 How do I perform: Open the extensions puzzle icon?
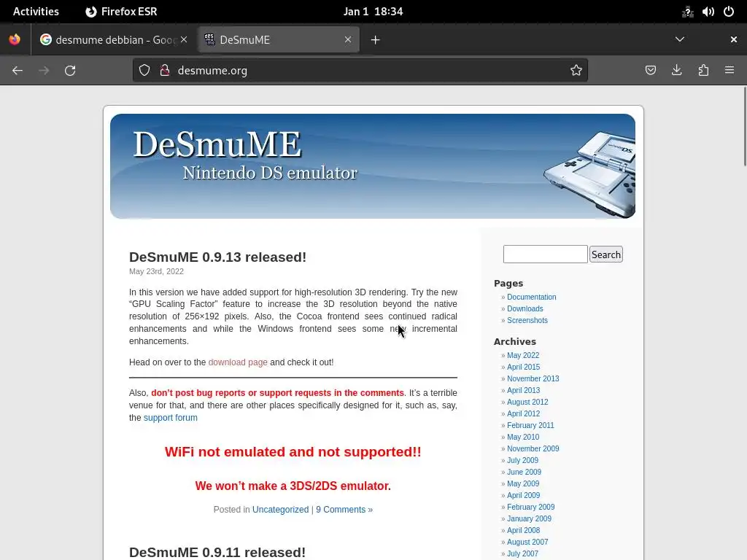pos(703,71)
